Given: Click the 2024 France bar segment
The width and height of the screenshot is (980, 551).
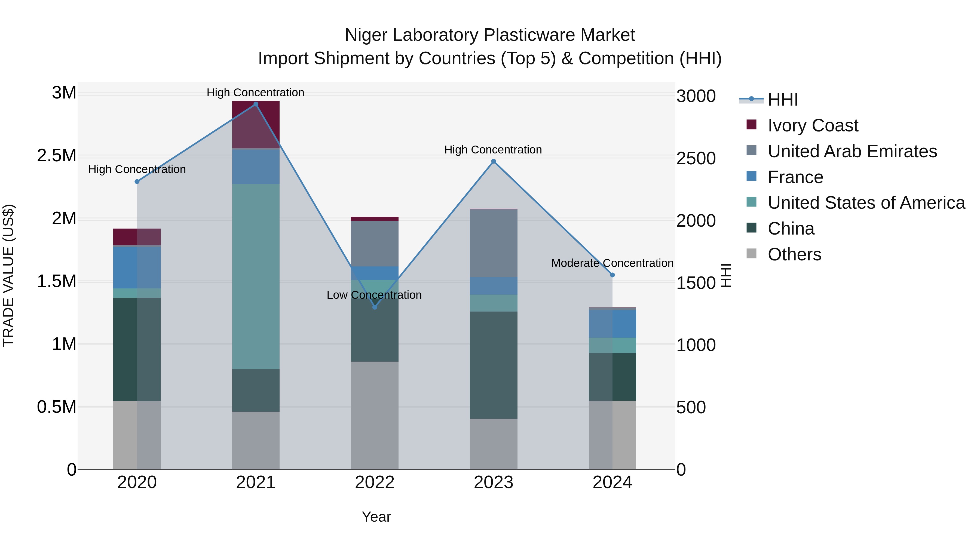Looking at the screenshot, I should tap(612, 324).
